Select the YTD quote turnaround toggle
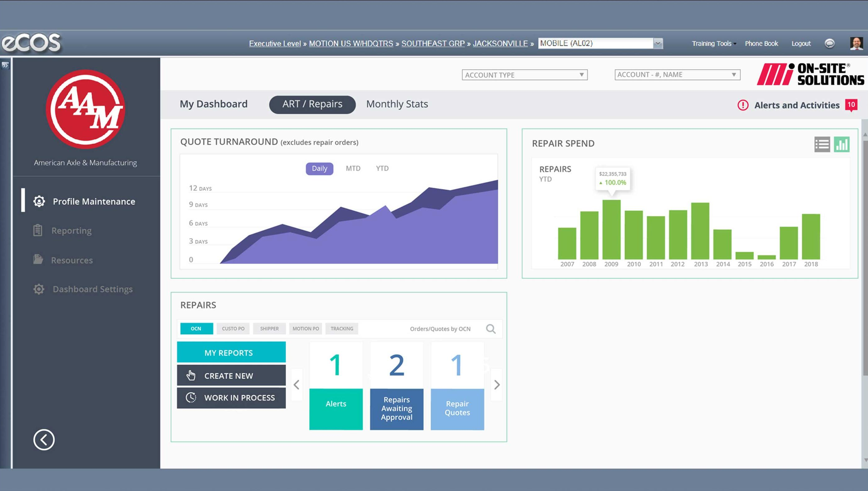This screenshot has width=868, height=491. point(382,168)
